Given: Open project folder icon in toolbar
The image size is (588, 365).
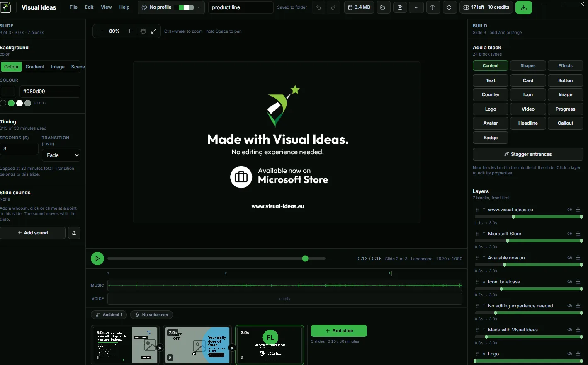Looking at the screenshot, I should [x=383, y=7].
